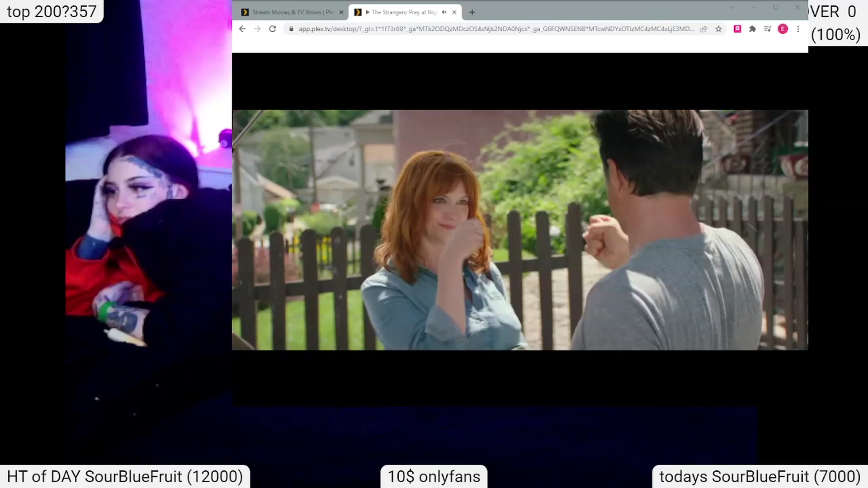
Task: Click the '(100%)' overlay text
Action: pos(836,34)
